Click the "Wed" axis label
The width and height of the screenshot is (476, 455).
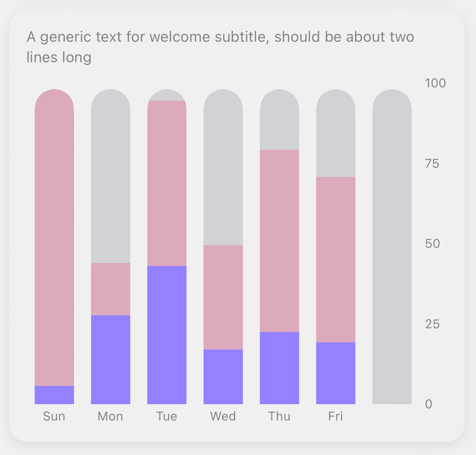pos(223,416)
